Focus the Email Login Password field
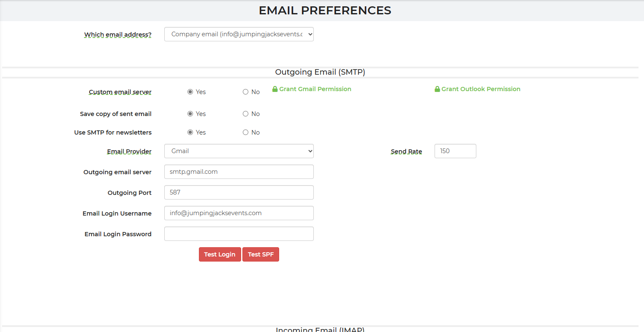This screenshot has height=332, width=644. (x=239, y=234)
